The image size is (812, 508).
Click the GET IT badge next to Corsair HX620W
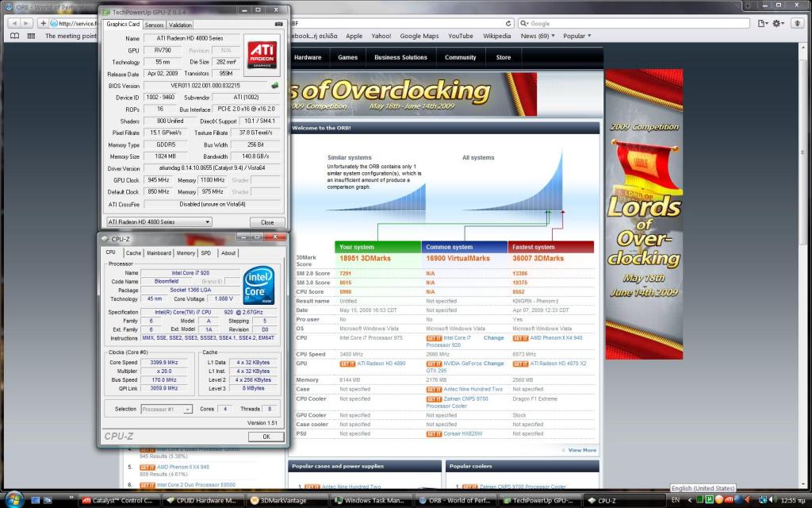tap(434, 434)
